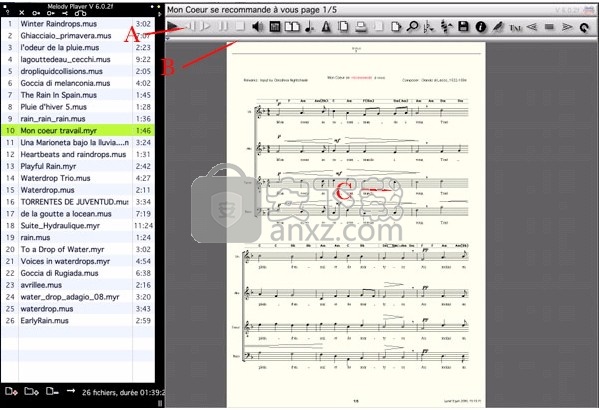Click the share icon in Melody Player header
This screenshot has width=599, height=410.
(x=65, y=13)
